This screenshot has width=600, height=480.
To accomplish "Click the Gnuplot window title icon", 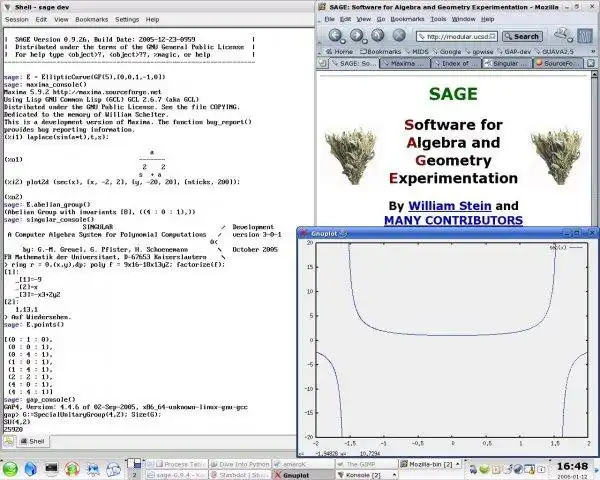I will pos(303,233).
